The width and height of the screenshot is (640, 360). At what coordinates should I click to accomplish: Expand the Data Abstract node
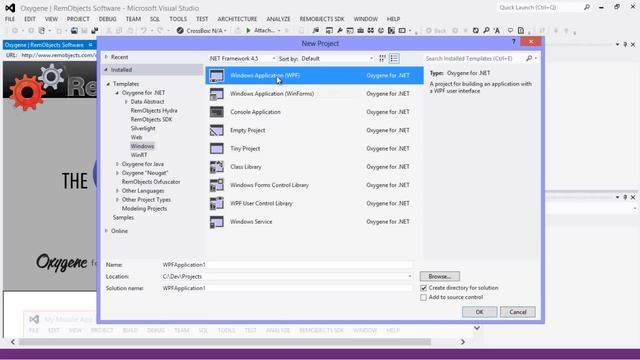(126, 102)
